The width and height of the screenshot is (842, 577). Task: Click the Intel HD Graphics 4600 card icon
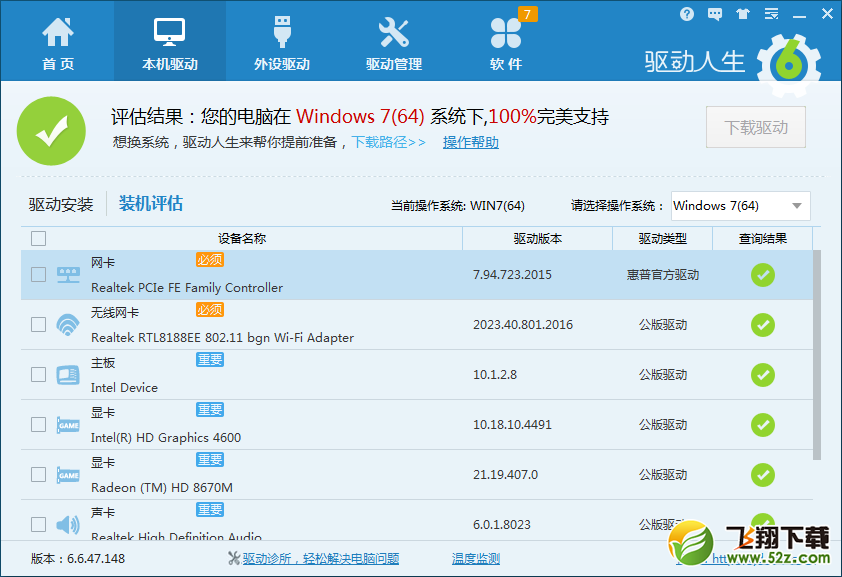[x=68, y=425]
